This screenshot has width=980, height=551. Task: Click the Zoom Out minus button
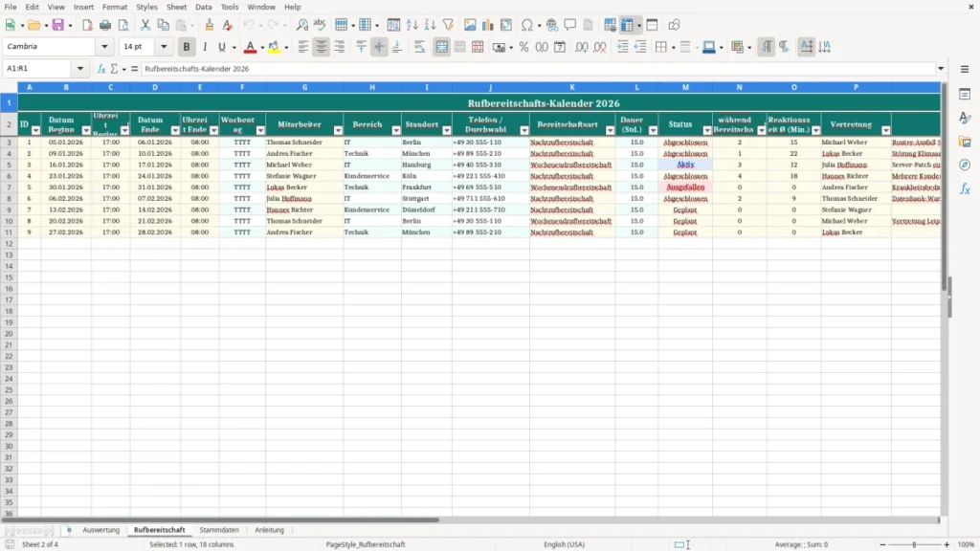tap(882, 544)
